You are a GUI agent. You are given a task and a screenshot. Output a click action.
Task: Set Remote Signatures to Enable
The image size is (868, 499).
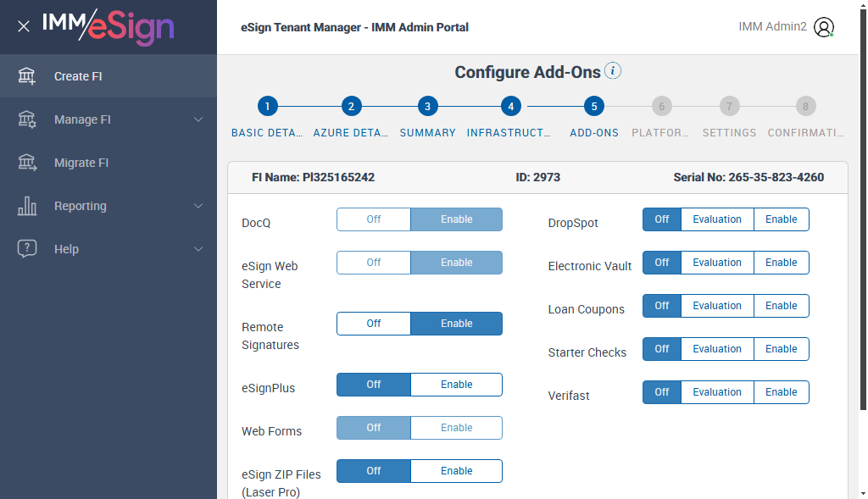[x=457, y=323]
